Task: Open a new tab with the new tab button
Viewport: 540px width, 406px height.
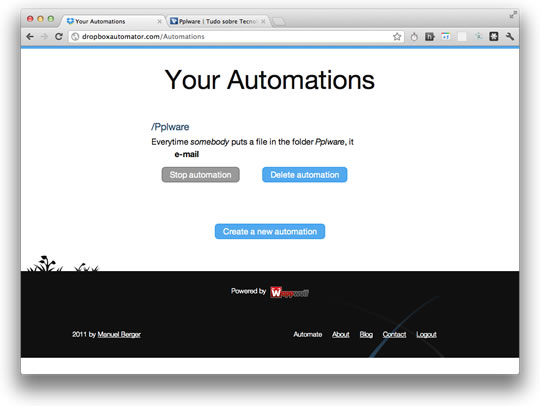Action: (279, 22)
